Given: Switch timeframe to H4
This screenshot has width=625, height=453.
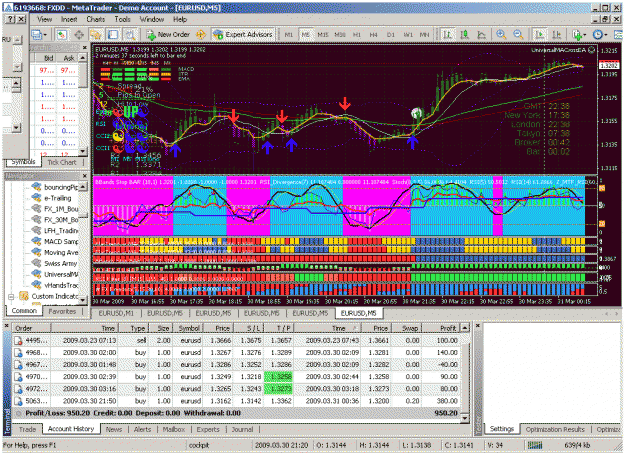Looking at the screenshot, I should click(373, 35).
